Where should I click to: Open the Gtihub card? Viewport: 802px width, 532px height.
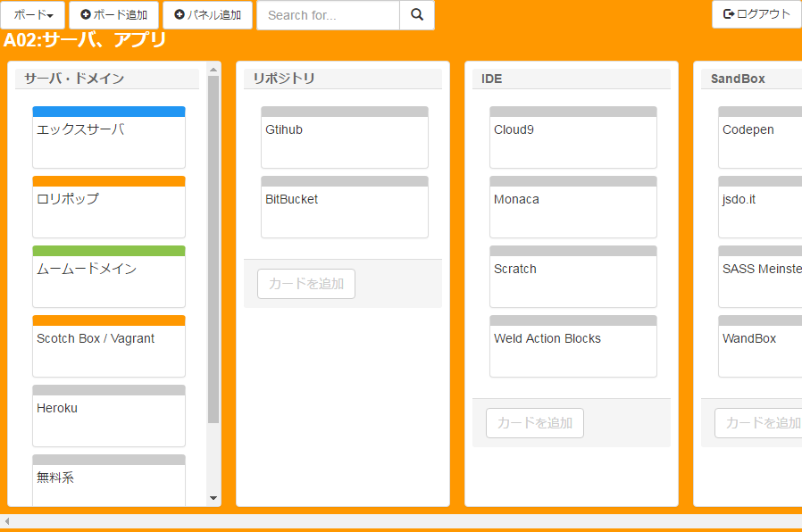click(x=345, y=137)
